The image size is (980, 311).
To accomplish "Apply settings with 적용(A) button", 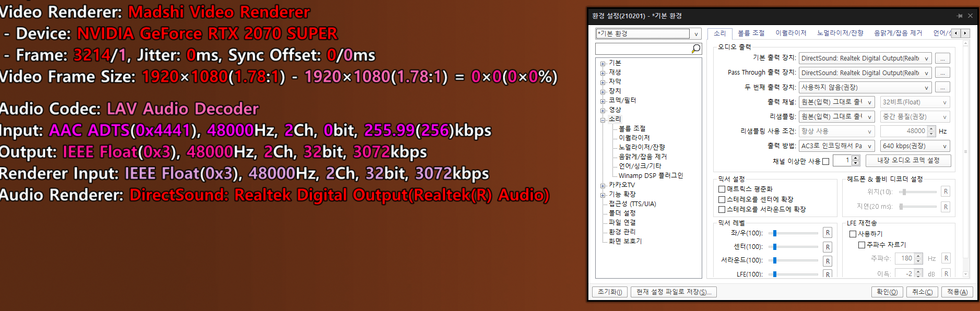I will tap(957, 292).
